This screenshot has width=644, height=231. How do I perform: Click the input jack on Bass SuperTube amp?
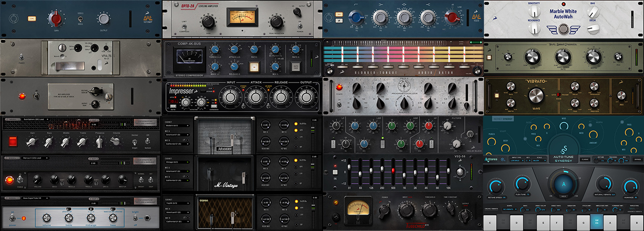click(147, 218)
